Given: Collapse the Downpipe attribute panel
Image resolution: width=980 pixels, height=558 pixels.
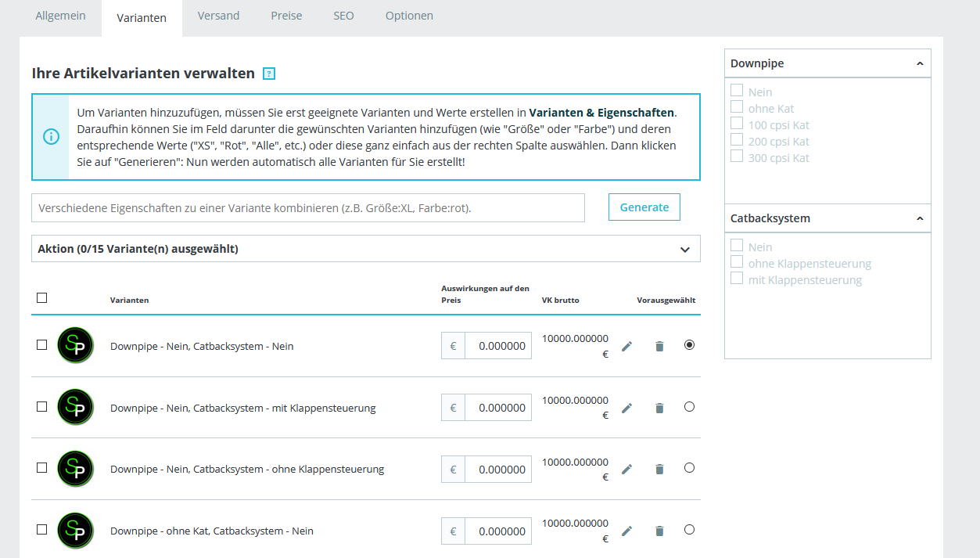Looking at the screenshot, I should [x=920, y=63].
